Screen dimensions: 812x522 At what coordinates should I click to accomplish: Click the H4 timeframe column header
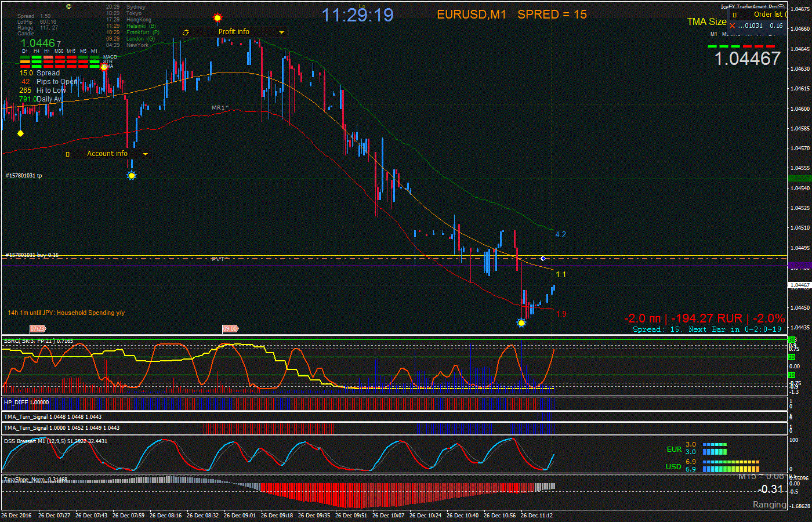(x=37, y=51)
